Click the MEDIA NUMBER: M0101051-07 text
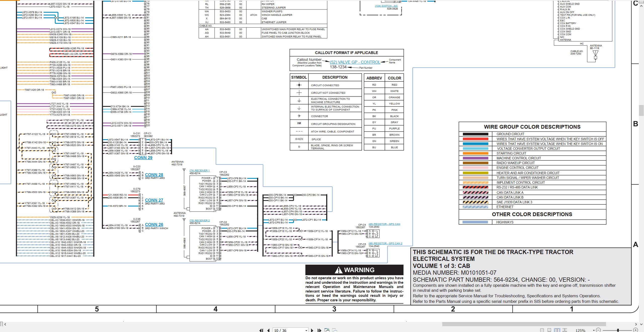The height and width of the screenshot is (332, 644). pos(455,273)
